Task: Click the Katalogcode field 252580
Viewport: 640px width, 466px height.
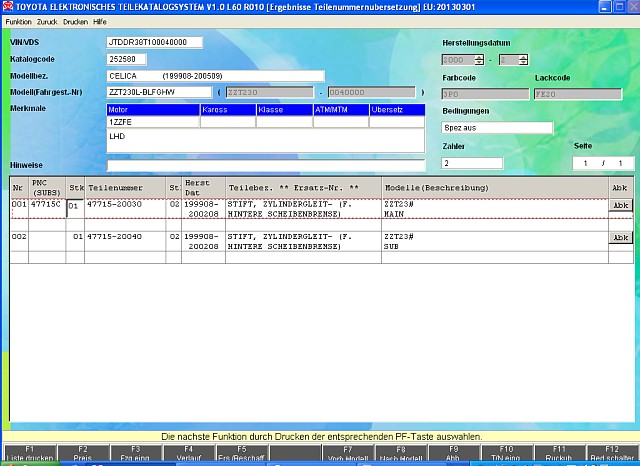Action: point(127,59)
